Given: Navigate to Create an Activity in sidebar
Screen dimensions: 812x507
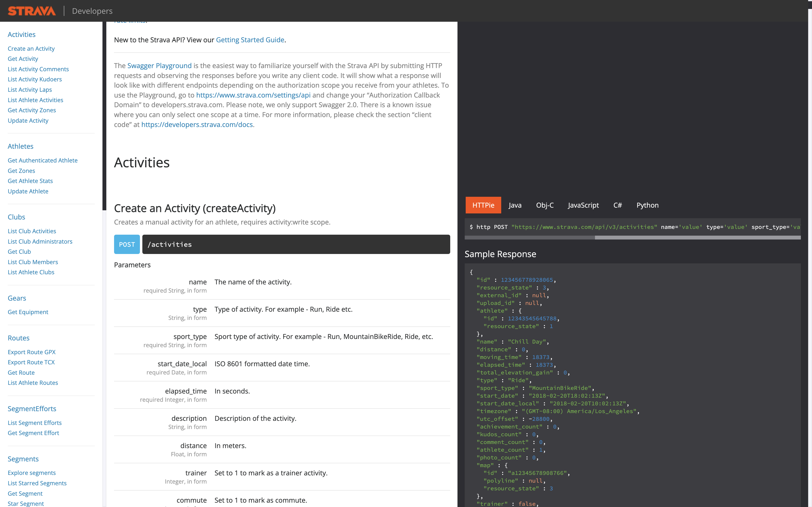Looking at the screenshot, I should 31,48.
